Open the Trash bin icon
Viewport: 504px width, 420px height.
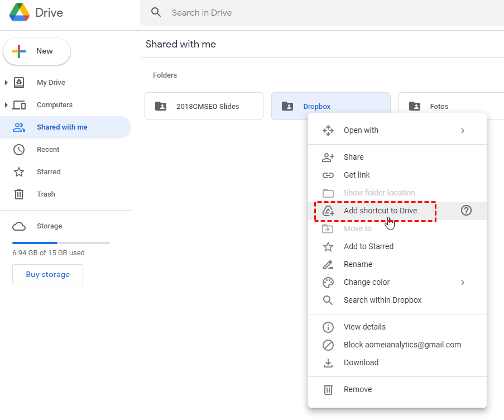[x=19, y=194]
